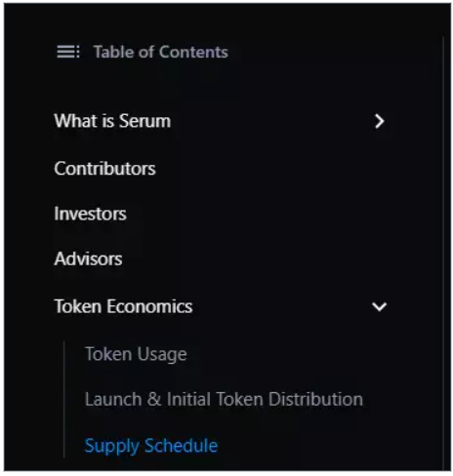Select the highlighted Supply Schedule link
This screenshot has width=453, height=476.
pyautogui.click(x=151, y=446)
